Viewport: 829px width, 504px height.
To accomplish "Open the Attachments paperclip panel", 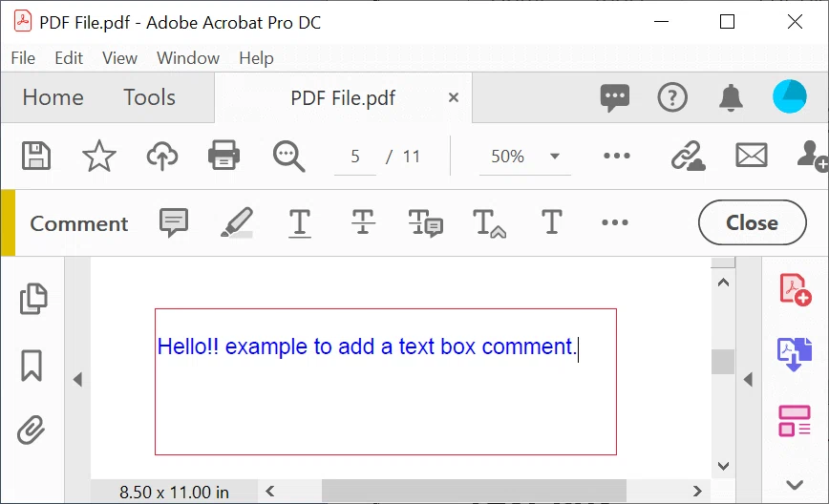I will (31, 430).
